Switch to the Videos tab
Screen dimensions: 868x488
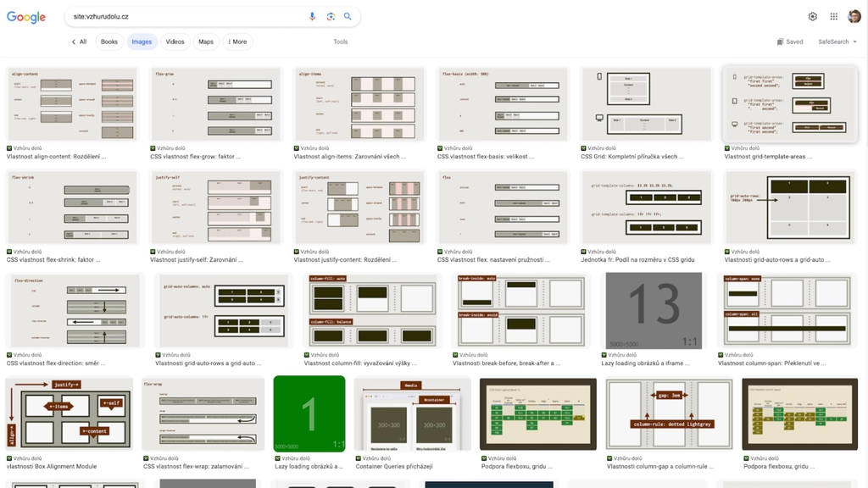pos(175,42)
